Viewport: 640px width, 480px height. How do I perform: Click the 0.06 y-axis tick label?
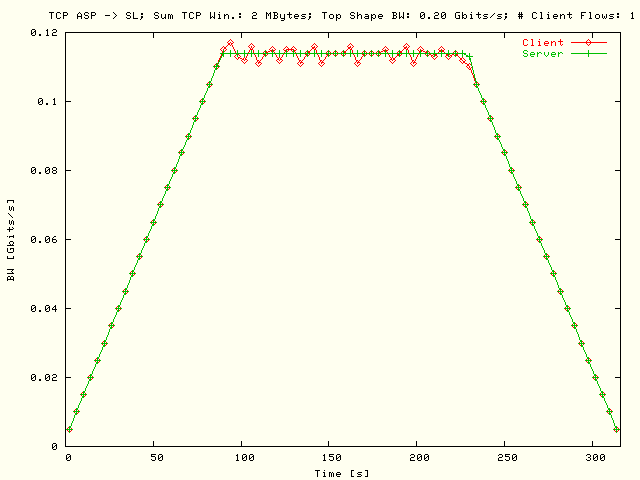(x=44, y=239)
